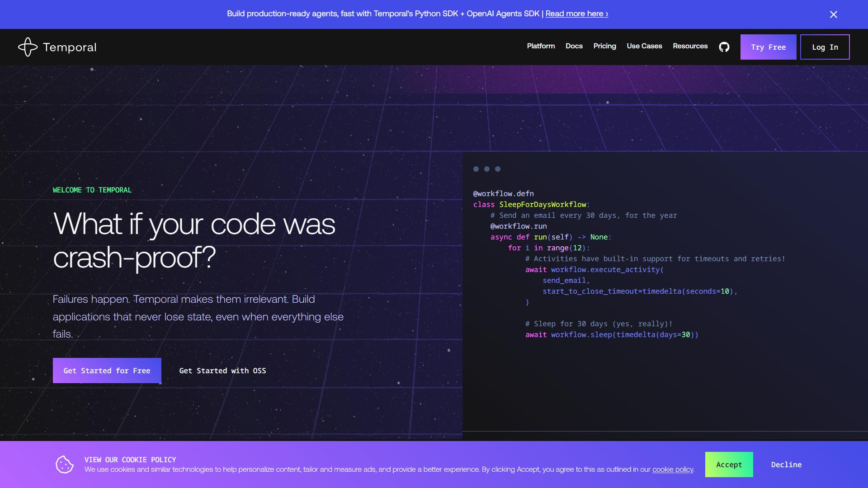Decline the cookie policy
The width and height of the screenshot is (868, 488).
point(786,465)
